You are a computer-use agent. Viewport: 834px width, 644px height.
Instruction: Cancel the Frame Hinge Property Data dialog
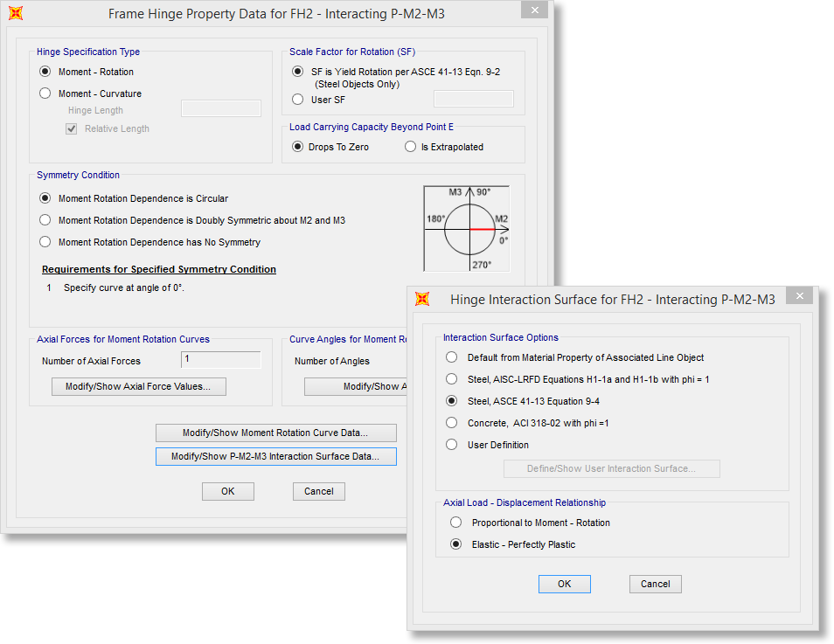point(318,491)
